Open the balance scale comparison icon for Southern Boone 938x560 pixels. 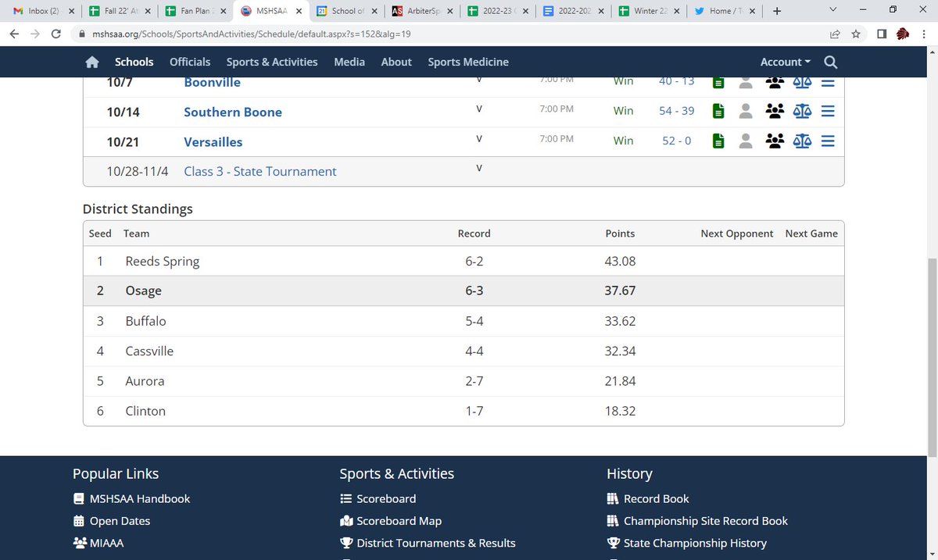point(802,112)
